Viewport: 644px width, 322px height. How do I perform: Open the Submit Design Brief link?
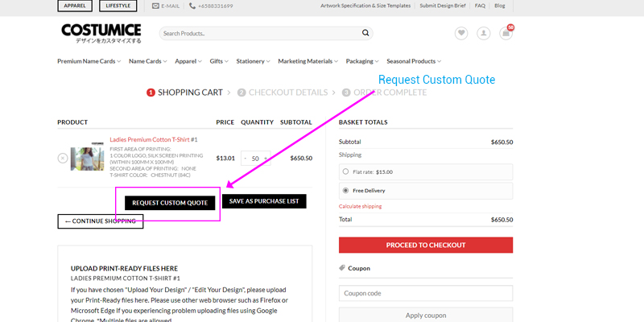tap(443, 6)
